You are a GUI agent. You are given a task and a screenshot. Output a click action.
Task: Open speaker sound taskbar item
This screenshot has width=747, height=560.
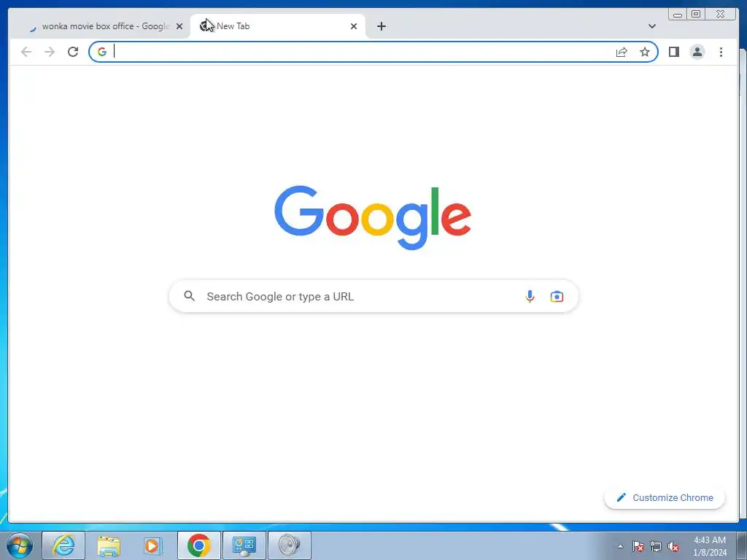[289, 545]
